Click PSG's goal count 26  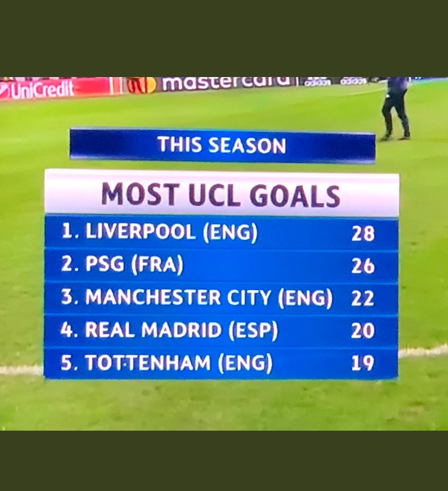tap(363, 266)
